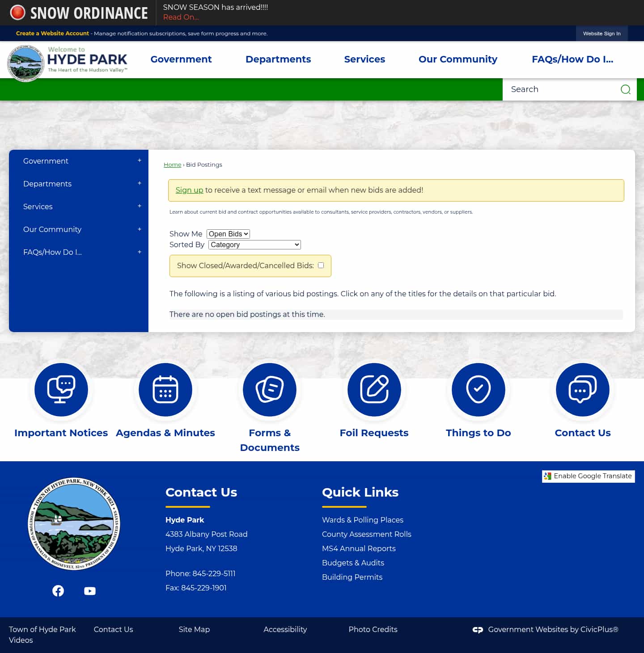Click the search magnifying glass icon
644x653 pixels.
(625, 89)
